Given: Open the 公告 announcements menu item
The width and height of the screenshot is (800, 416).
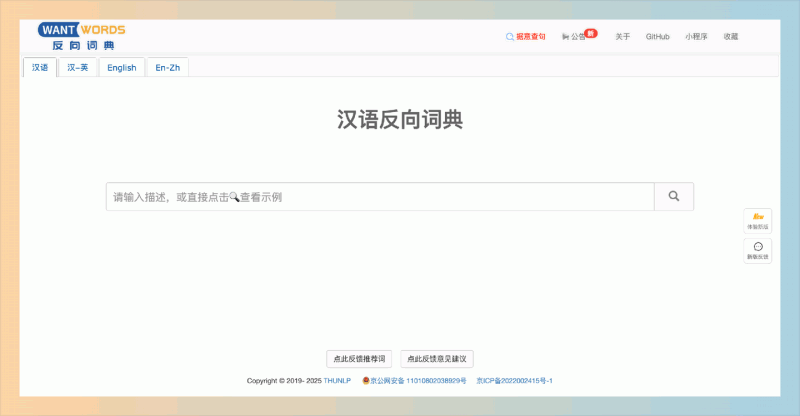Looking at the screenshot, I should tap(579, 36).
